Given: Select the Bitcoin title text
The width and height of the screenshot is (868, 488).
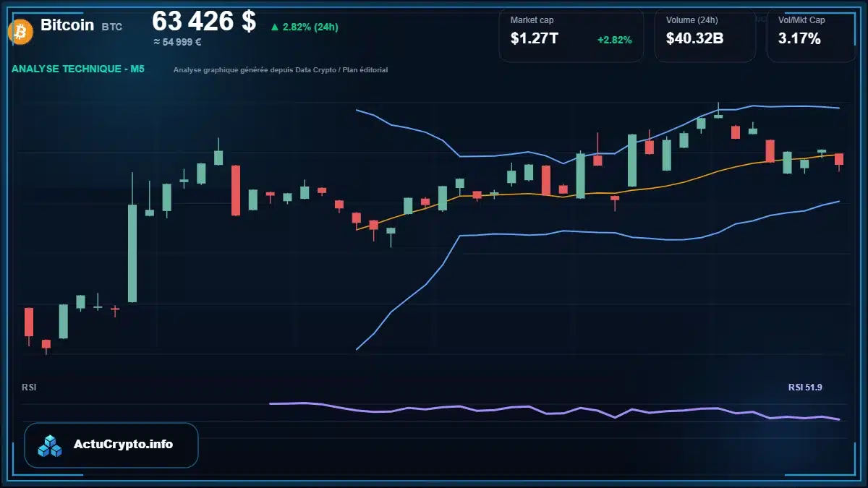Looking at the screenshot, I should tap(67, 25).
